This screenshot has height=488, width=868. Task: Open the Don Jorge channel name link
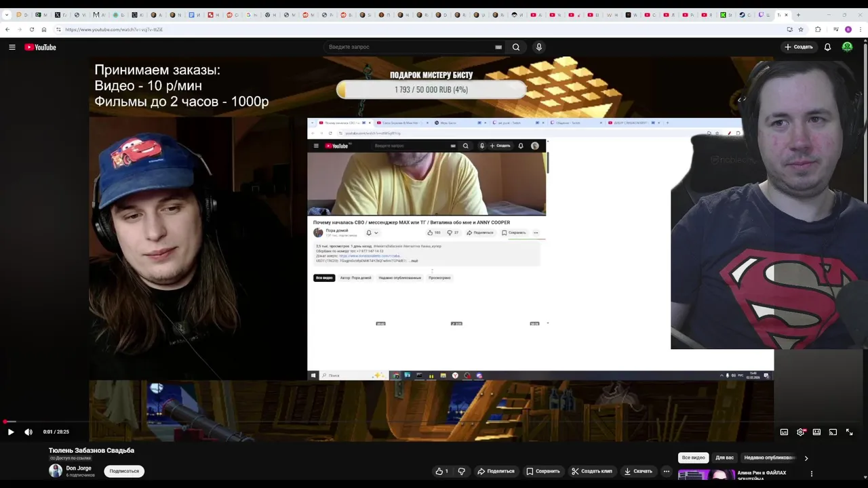coord(79,468)
